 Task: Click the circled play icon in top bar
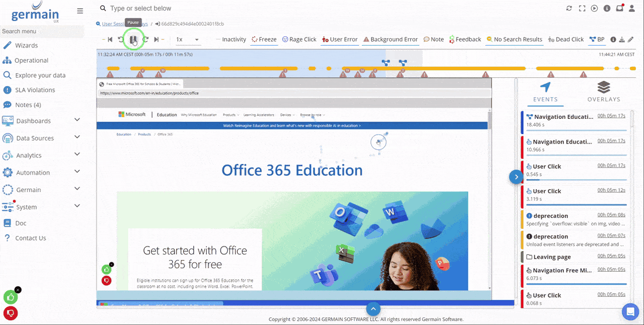pos(594,8)
